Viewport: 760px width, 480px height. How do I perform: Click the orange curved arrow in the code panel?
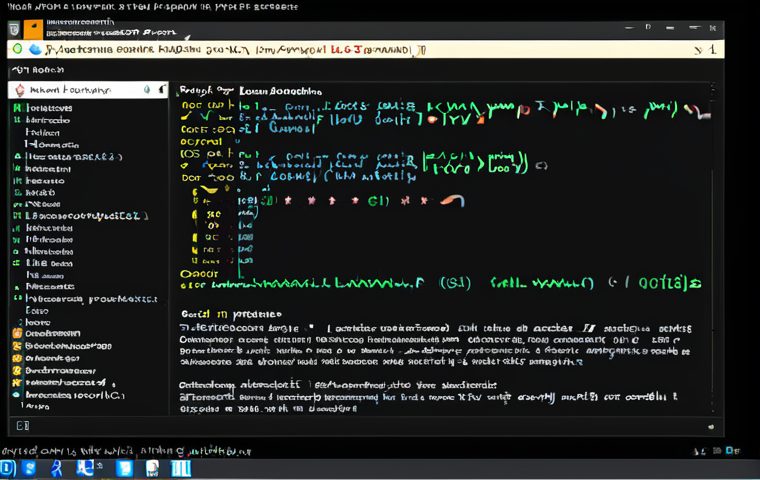[x=452, y=200]
